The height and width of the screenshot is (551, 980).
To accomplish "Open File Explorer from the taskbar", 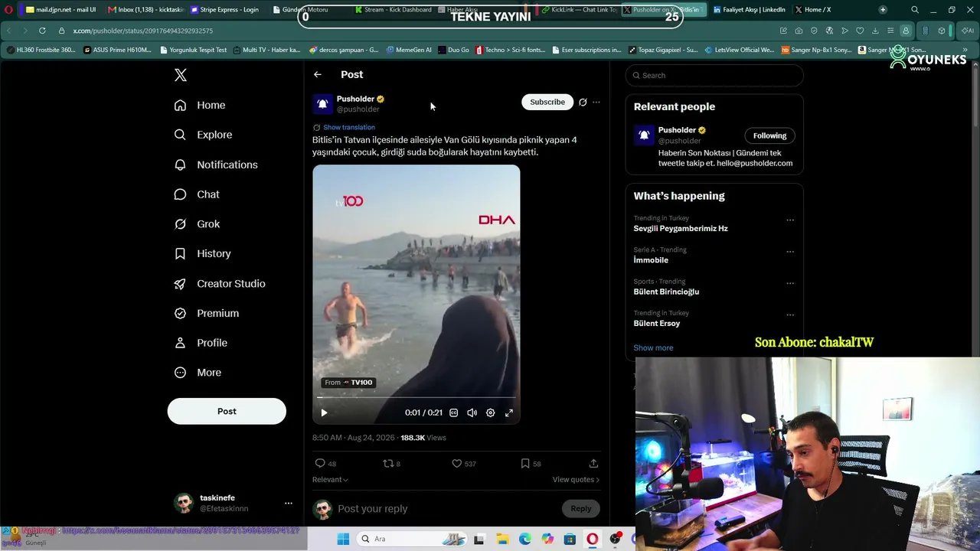I will point(502,539).
